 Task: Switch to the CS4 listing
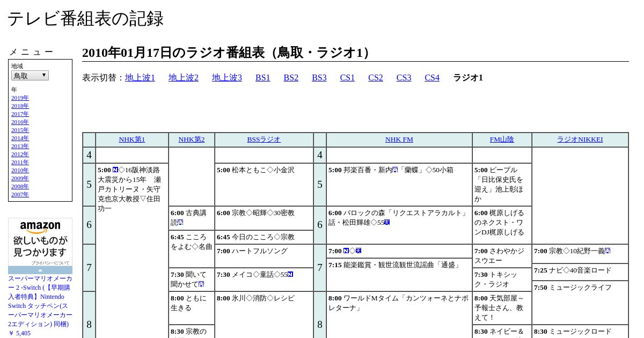[432, 78]
